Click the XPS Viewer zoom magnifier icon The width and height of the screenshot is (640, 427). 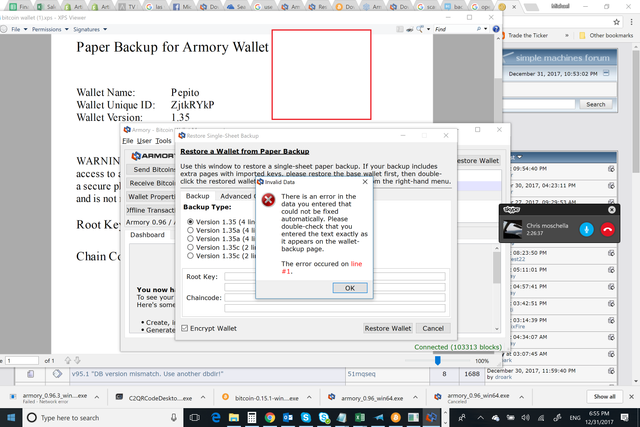pos(420,29)
